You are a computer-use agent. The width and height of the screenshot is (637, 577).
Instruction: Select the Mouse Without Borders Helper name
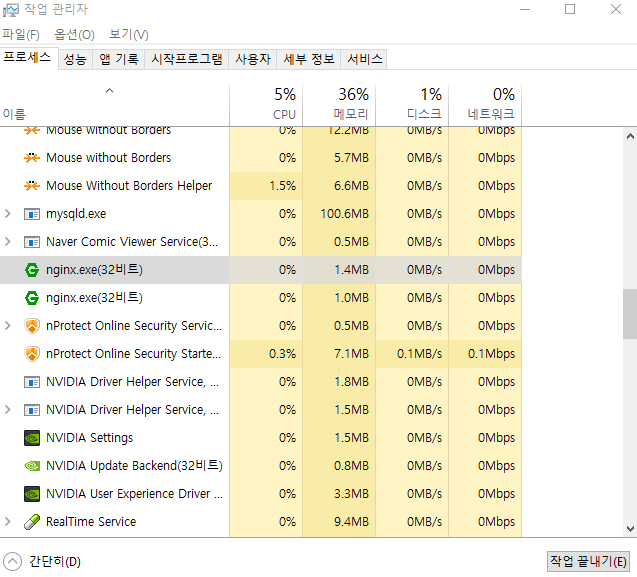coord(129,186)
